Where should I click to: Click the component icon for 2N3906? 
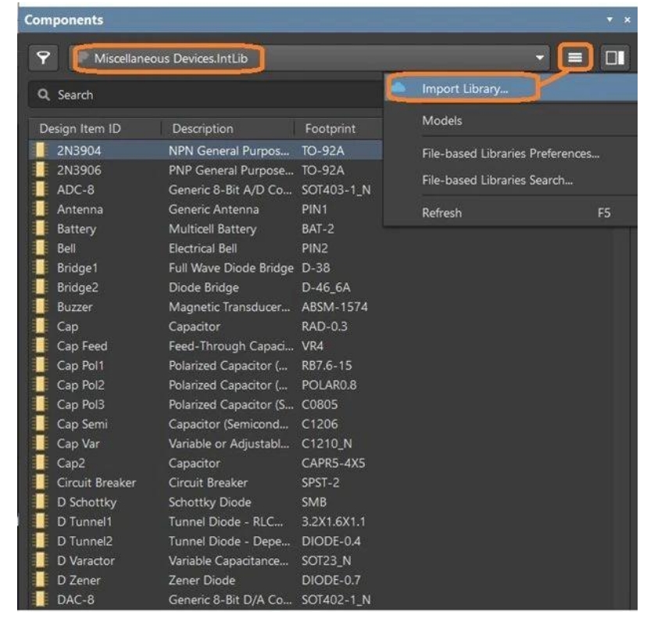click(x=39, y=170)
